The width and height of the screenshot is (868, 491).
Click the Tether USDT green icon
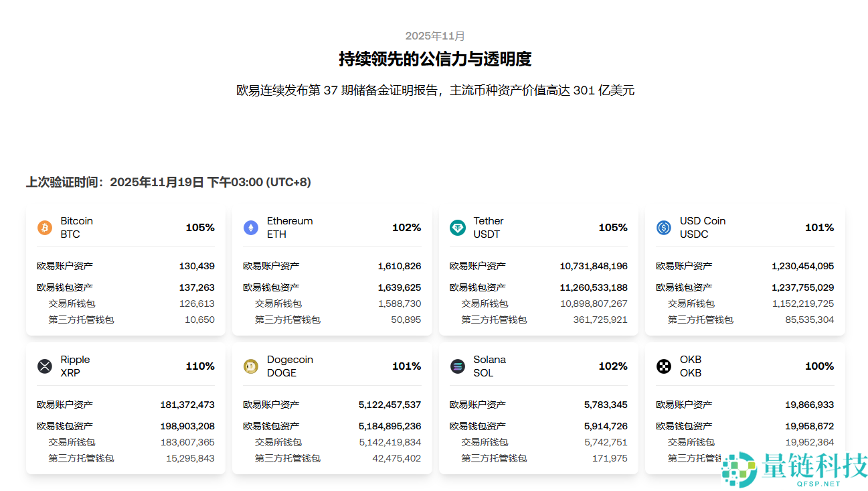[x=457, y=228]
